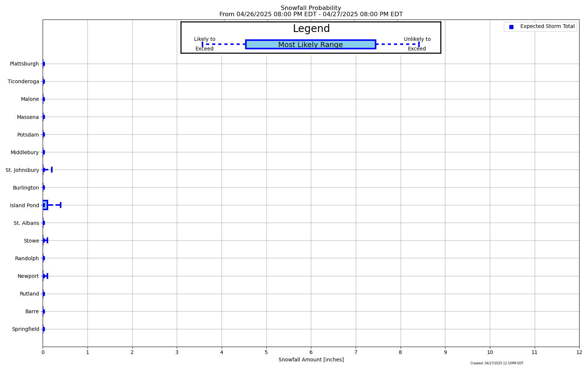
Task: Click the 'Created' timestamp footer text
Action: (x=497, y=363)
